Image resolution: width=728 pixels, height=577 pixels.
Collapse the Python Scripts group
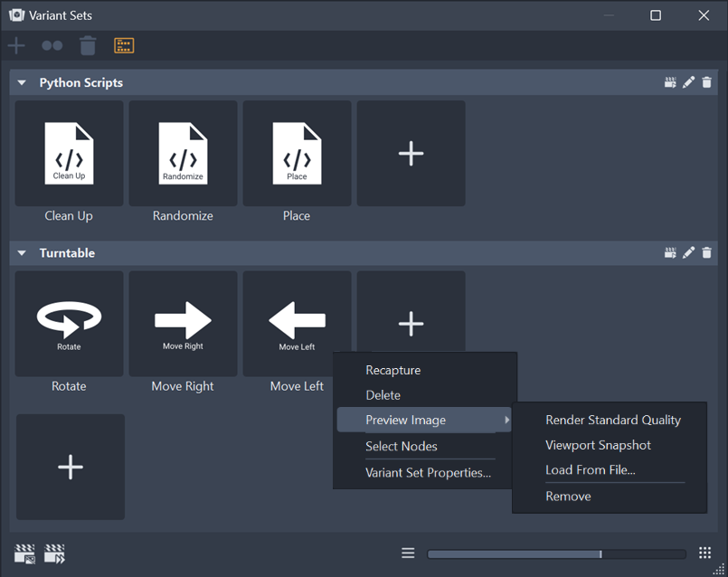pyautogui.click(x=22, y=82)
